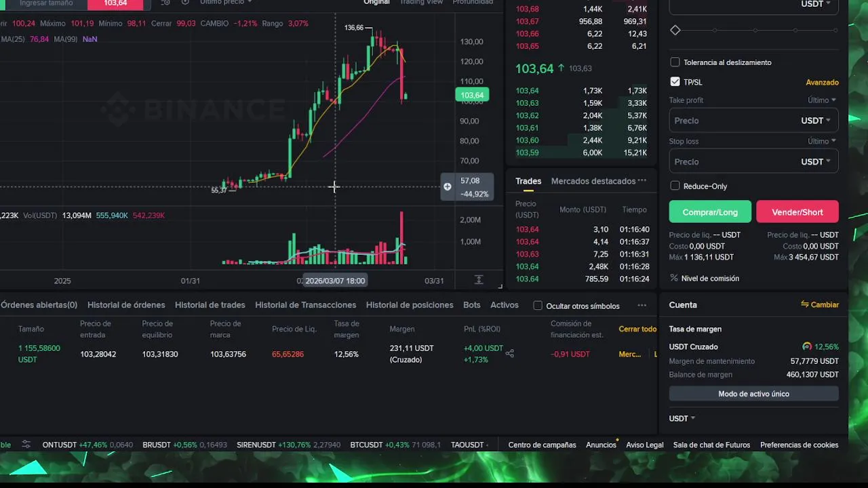Click Cerrar todo link in positions table
Viewport: 868px width, 488px height.
[637, 329]
